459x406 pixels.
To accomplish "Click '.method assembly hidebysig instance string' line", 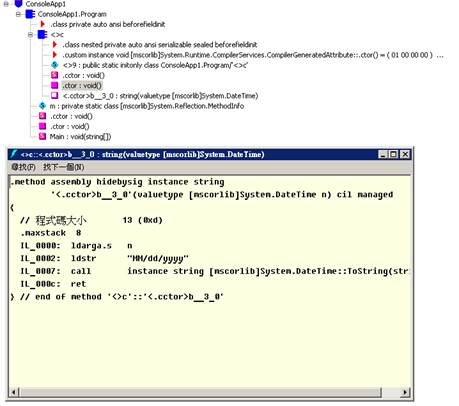I will [x=117, y=182].
